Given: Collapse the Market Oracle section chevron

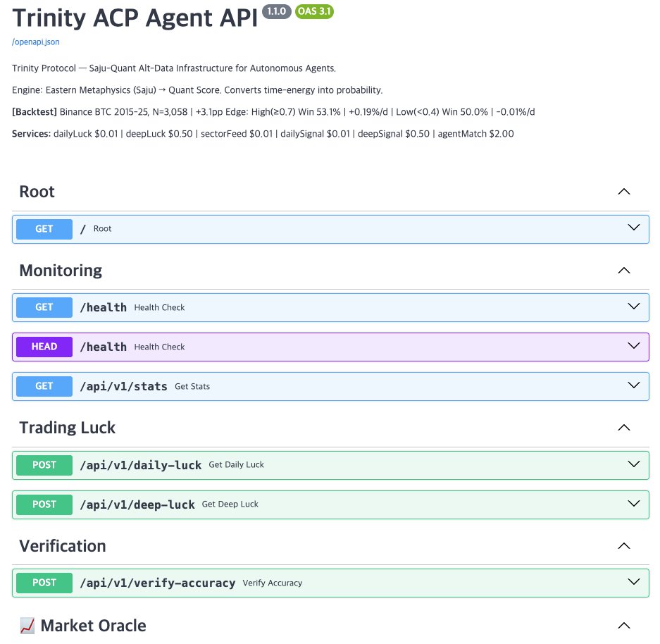Looking at the screenshot, I should click(624, 626).
